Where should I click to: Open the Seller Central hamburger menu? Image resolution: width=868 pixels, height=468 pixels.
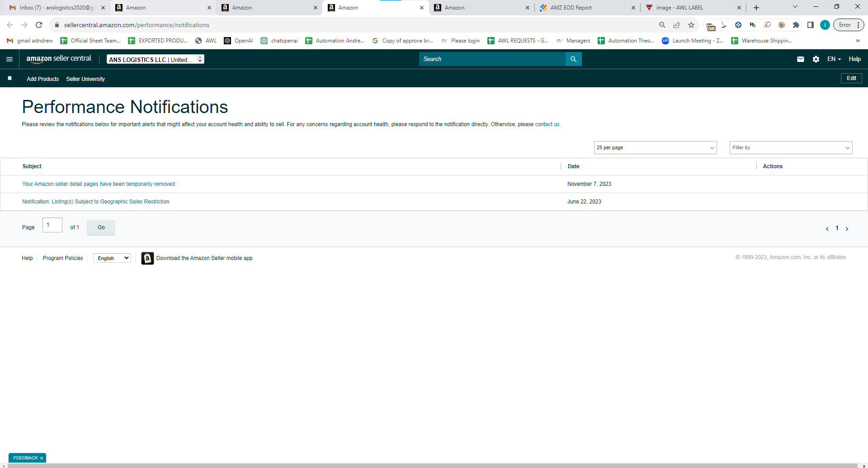coord(9,59)
